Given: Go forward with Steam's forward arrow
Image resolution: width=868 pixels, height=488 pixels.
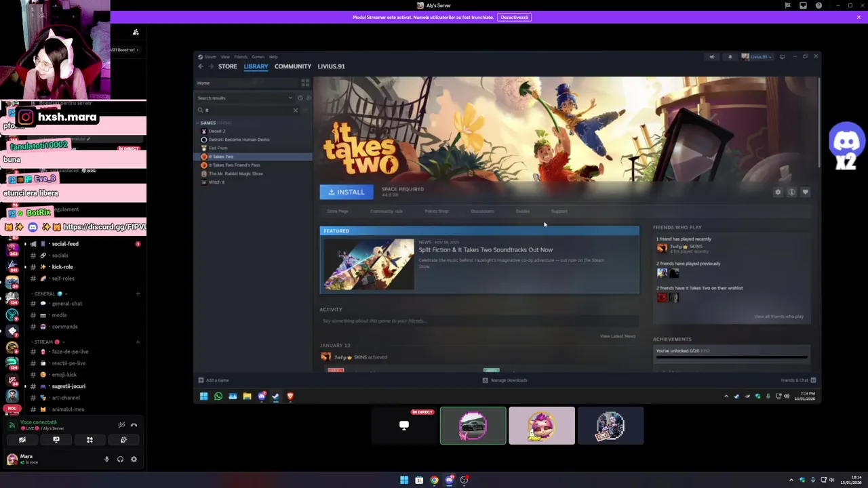Looking at the screenshot, I should tap(211, 66).
